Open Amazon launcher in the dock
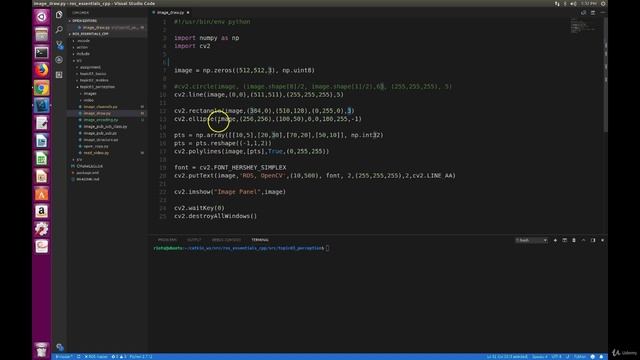This screenshot has height=360, width=640. pos(41,211)
